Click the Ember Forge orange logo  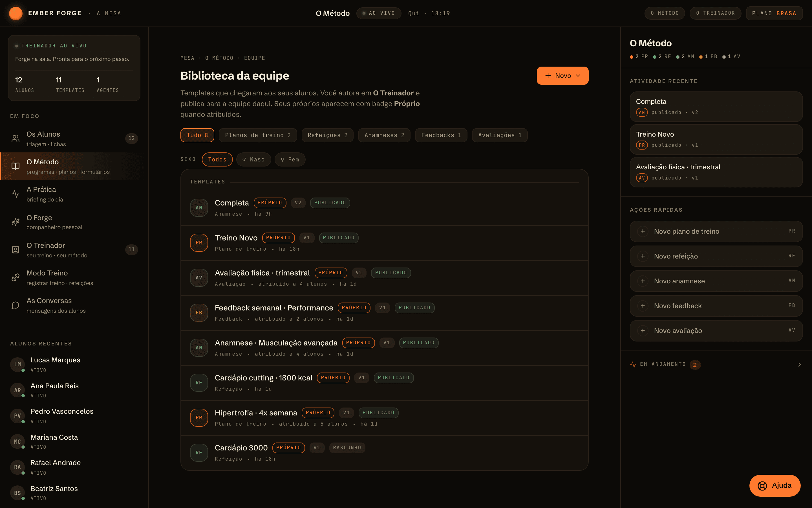pyautogui.click(x=16, y=13)
